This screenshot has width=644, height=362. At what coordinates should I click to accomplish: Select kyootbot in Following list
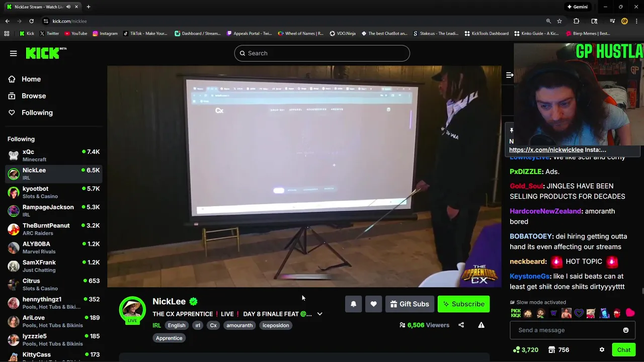(53, 192)
